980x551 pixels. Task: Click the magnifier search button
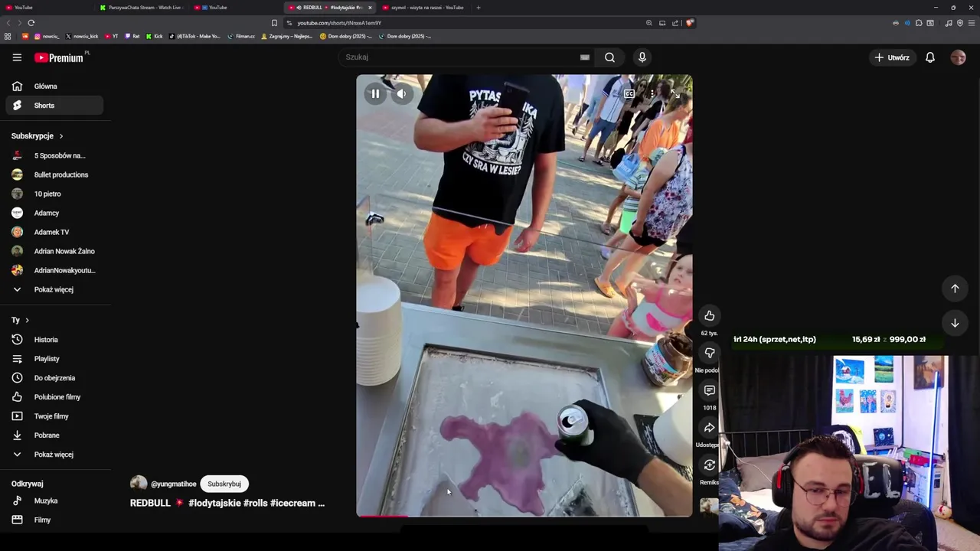point(609,57)
